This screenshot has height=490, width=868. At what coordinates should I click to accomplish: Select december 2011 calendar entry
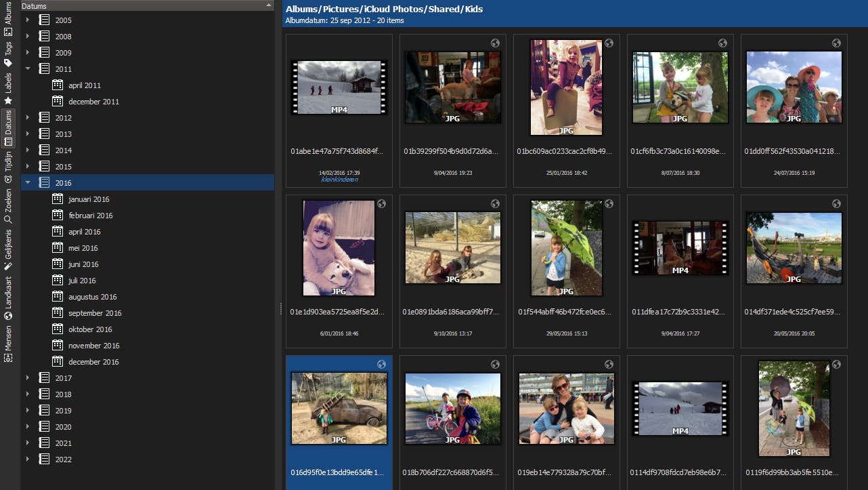(x=93, y=102)
